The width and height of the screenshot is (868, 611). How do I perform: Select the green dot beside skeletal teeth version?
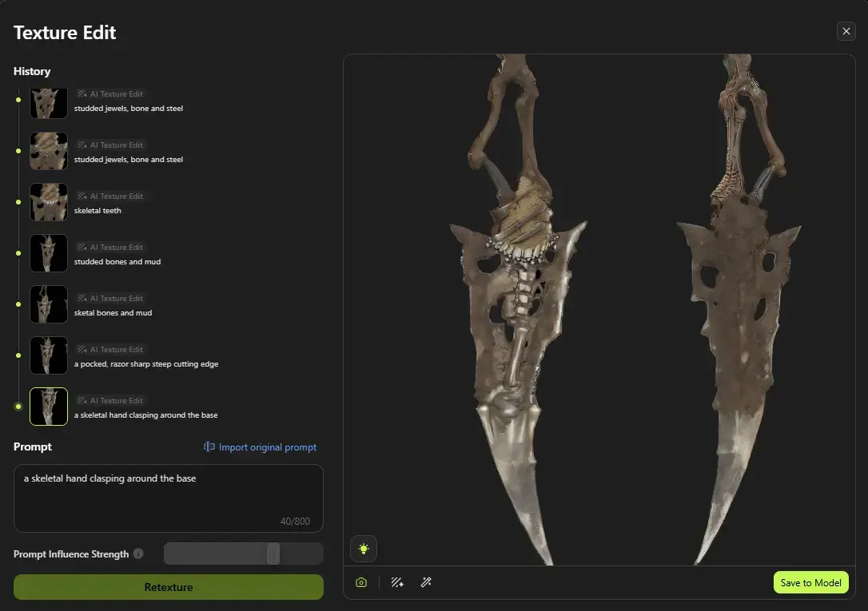tap(17, 202)
